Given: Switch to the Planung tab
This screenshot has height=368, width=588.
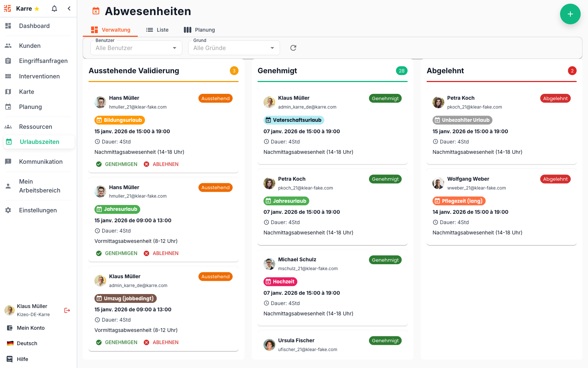Looking at the screenshot, I should [199, 30].
